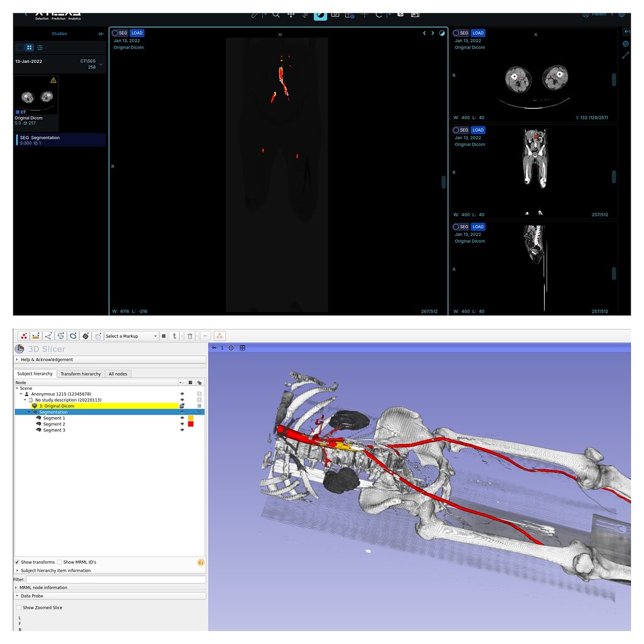The height and width of the screenshot is (644, 644).
Task: Open the Select a Markup dropdown
Action: tap(131, 335)
